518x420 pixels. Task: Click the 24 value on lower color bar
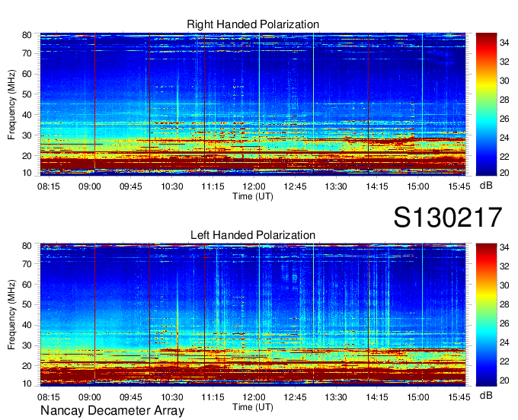[504, 342]
